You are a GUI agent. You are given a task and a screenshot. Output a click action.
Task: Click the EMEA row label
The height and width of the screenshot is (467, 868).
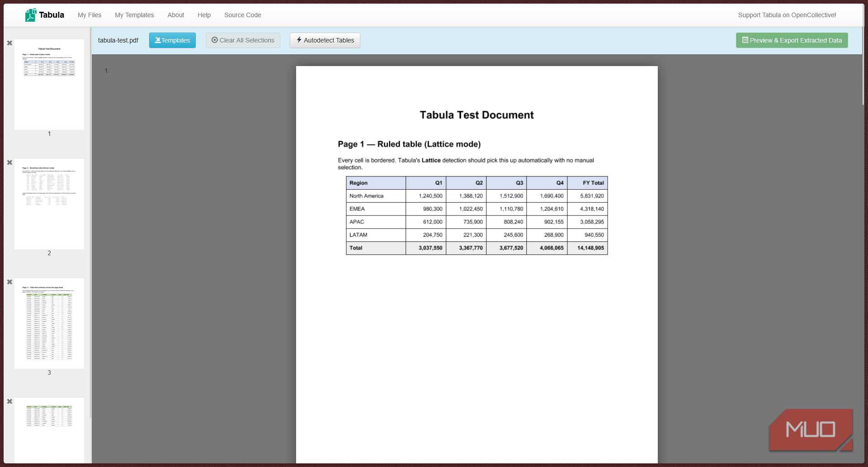357,209
